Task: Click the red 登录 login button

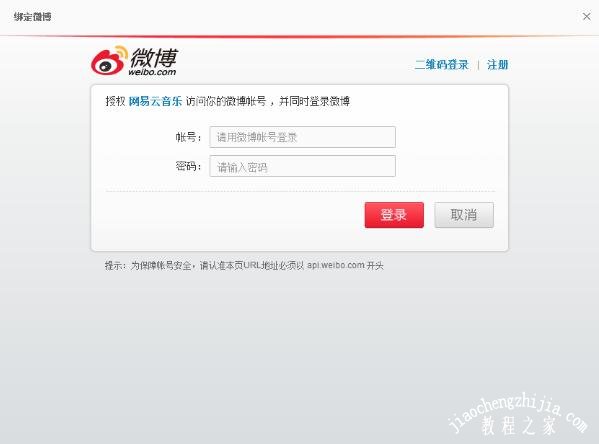Action: pos(394,215)
